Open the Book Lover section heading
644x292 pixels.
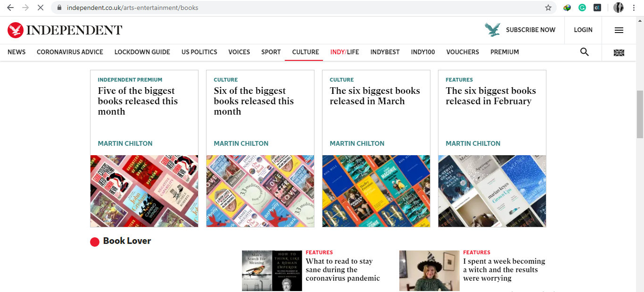[127, 241]
